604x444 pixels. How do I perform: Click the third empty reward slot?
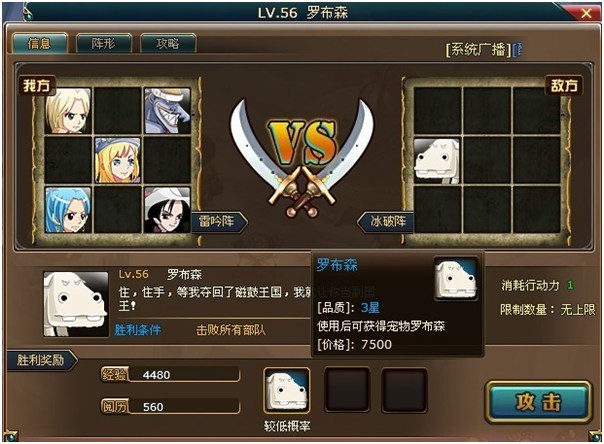pos(404,390)
